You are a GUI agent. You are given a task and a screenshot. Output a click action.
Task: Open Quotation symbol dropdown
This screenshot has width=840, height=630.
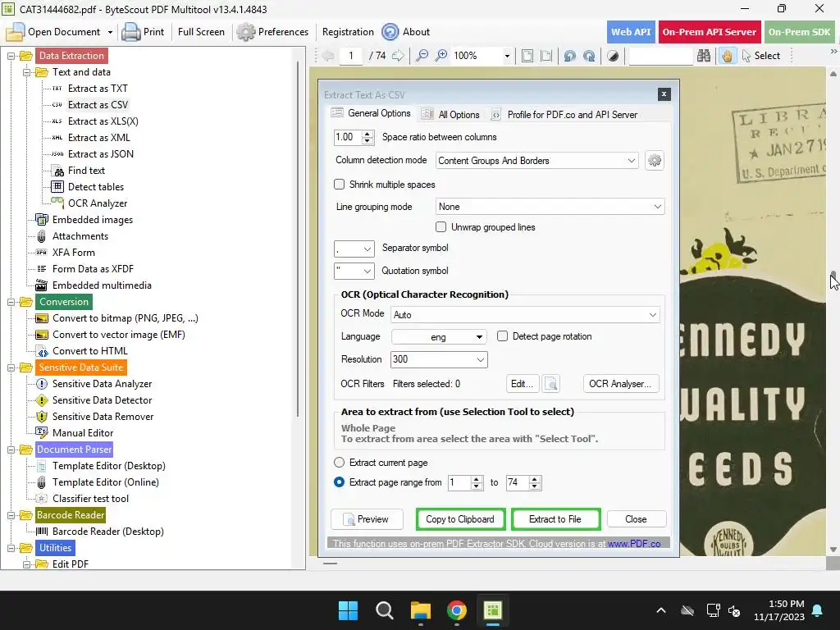coord(354,271)
